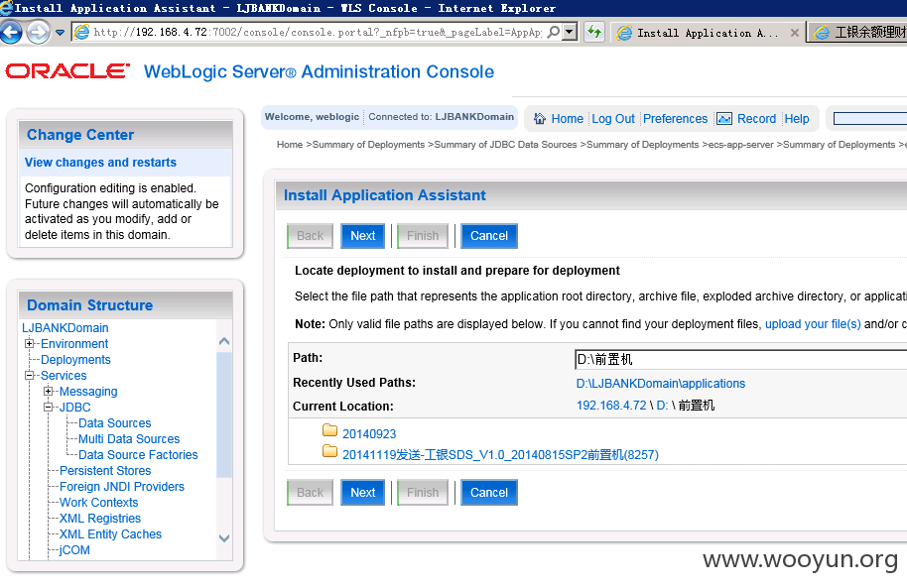Click the Path input field
The width and height of the screenshot is (907, 588).
(741, 359)
